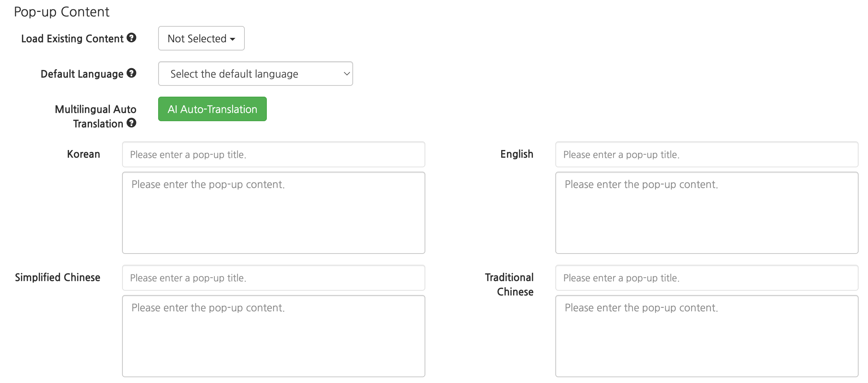Click the Load Existing Content label text
Viewport: 868px width, 383px height.
point(72,39)
